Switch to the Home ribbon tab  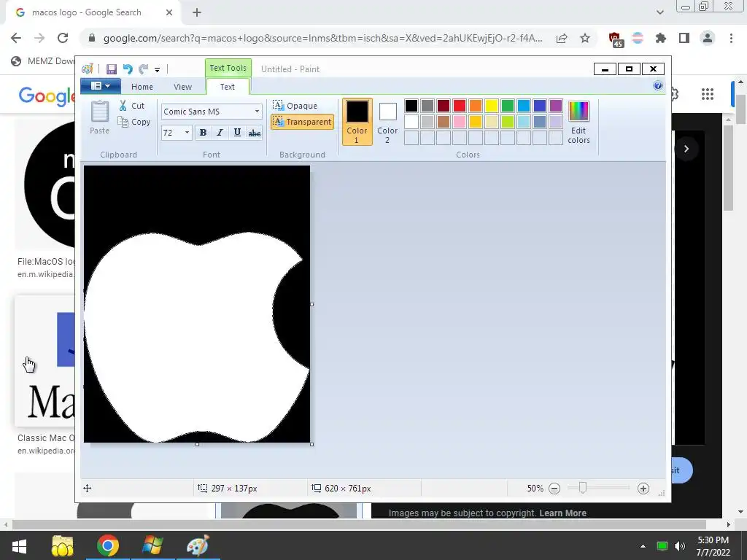(x=142, y=87)
